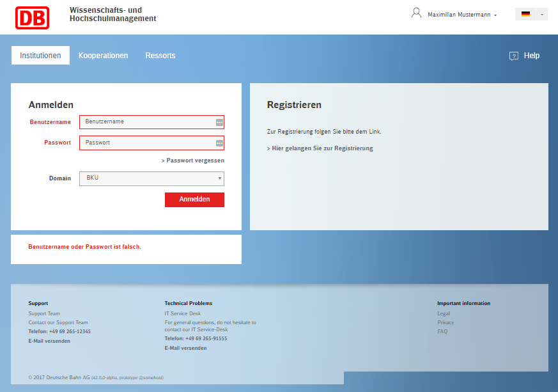Click the user profile avatar icon
This screenshot has width=558, height=392.
point(417,13)
